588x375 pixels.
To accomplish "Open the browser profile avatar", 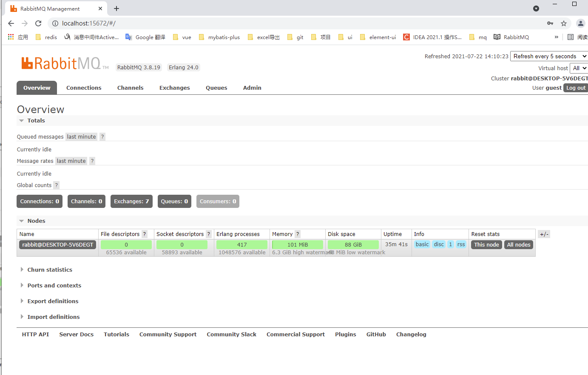I will click(x=580, y=23).
